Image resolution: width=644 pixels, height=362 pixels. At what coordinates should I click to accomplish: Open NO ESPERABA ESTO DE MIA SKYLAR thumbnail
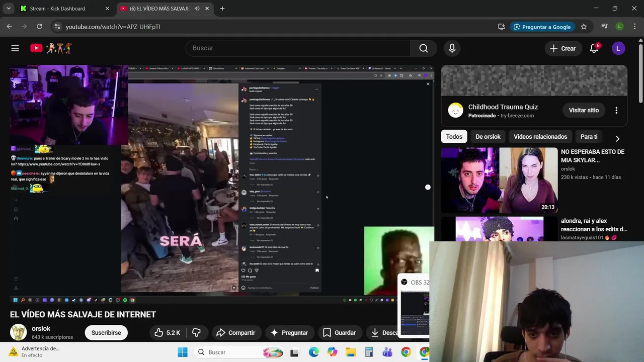pyautogui.click(x=499, y=180)
